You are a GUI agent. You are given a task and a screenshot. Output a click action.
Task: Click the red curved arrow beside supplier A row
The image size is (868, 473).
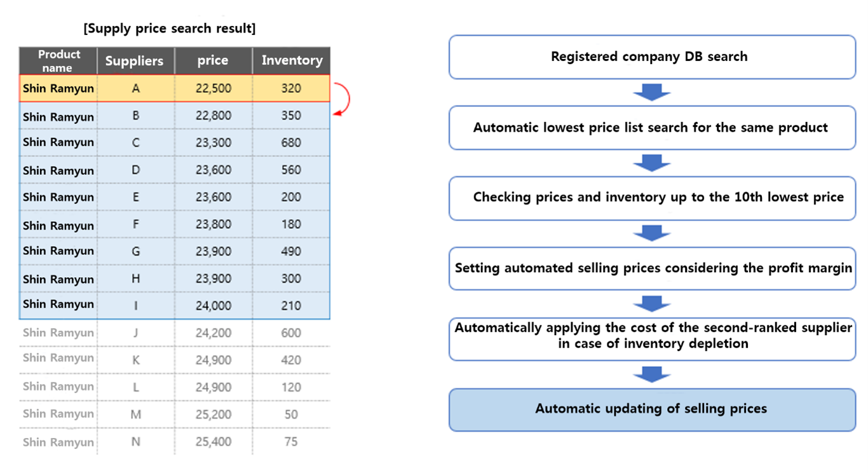(x=344, y=100)
